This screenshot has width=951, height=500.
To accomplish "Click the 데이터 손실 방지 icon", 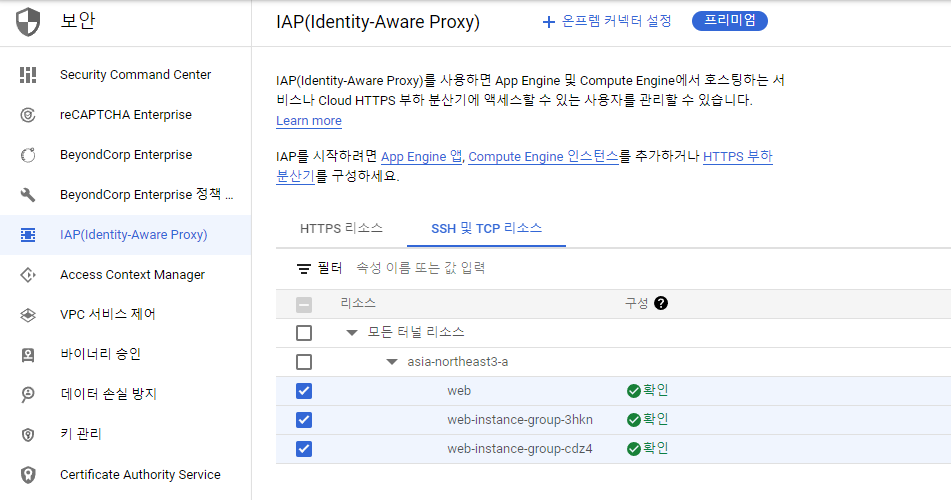I will (28, 394).
